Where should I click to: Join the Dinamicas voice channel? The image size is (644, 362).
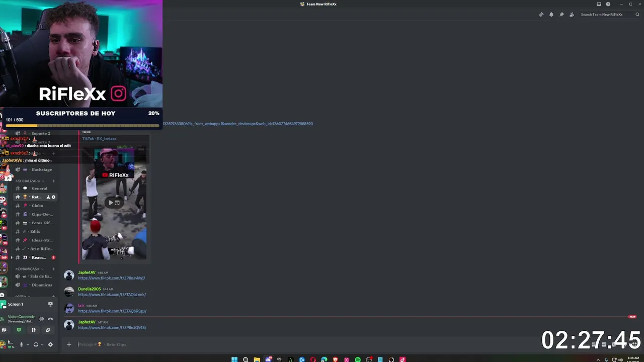click(35, 285)
